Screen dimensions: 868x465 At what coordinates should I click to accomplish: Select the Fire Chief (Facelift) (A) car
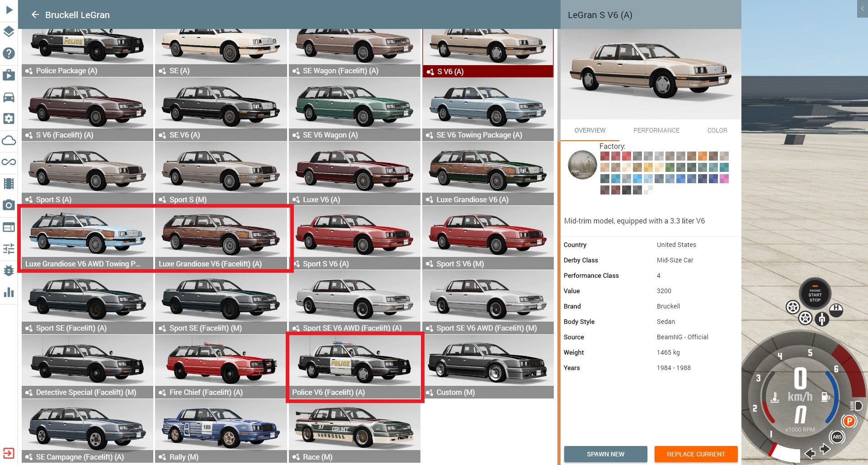pos(221,367)
